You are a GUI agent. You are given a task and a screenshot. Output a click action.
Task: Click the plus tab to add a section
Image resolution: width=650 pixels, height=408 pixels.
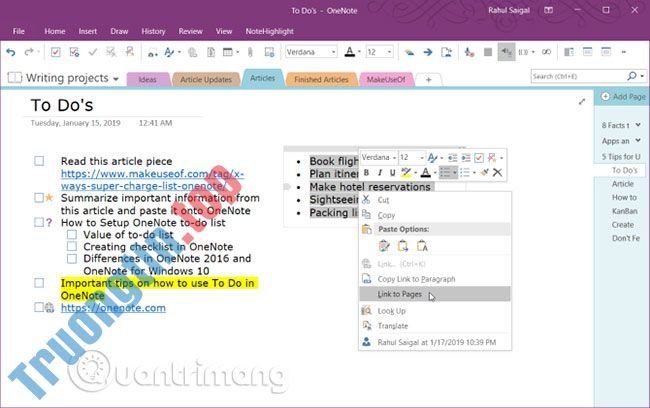tap(429, 79)
